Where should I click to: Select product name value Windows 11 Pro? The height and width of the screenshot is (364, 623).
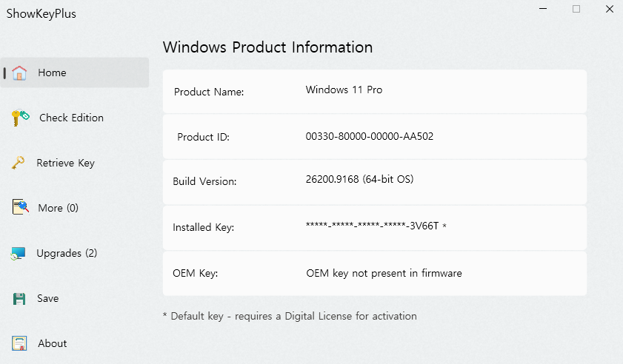tap(344, 90)
